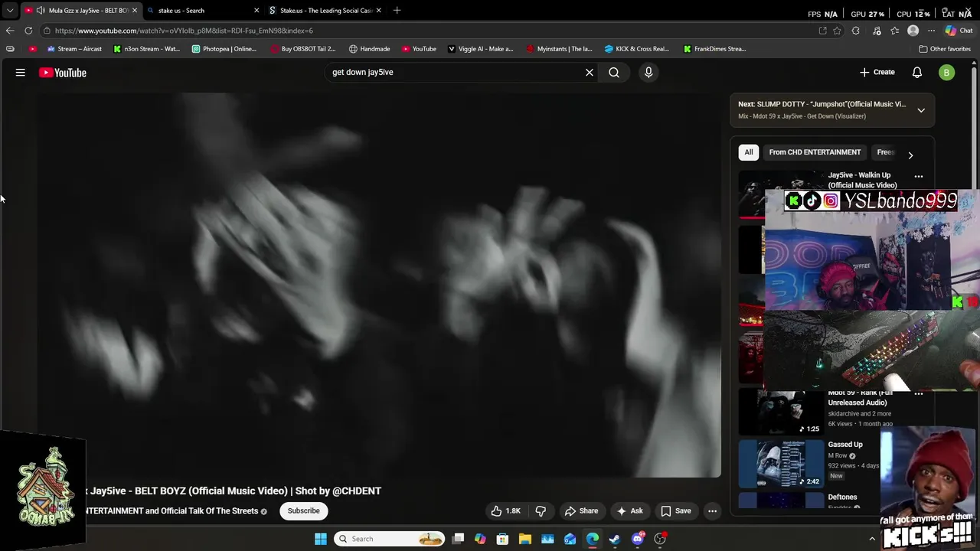
Task: Go to the YouTube home logo
Action: 63,73
